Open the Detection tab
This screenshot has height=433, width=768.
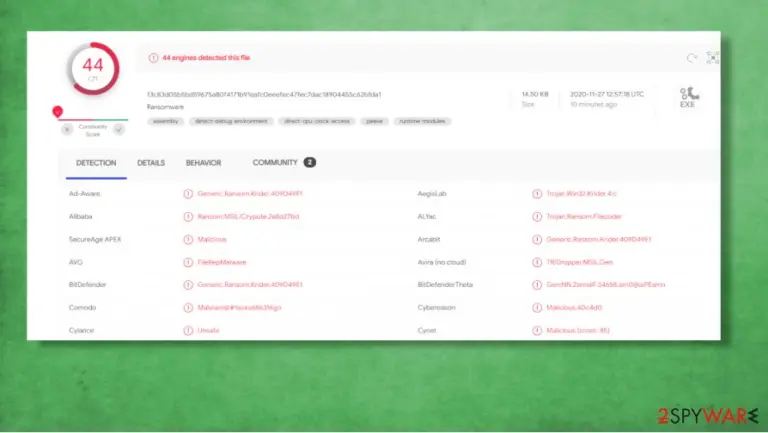point(96,163)
